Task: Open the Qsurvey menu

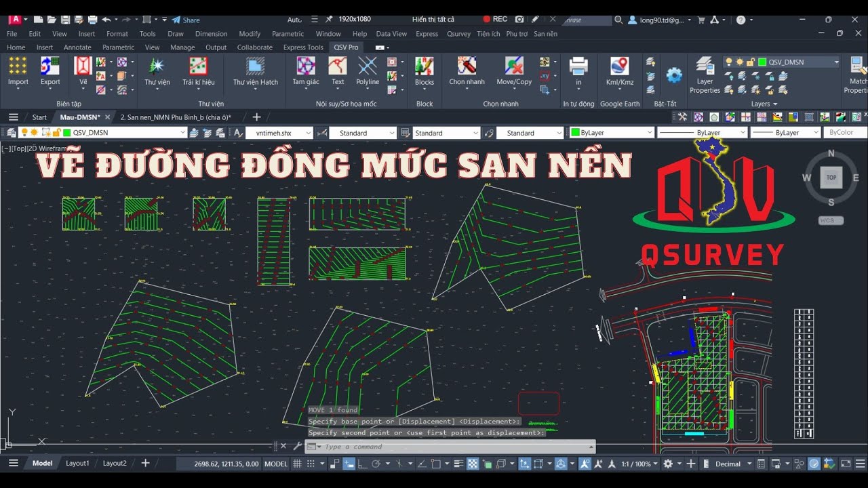Action: click(x=458, y=33)
